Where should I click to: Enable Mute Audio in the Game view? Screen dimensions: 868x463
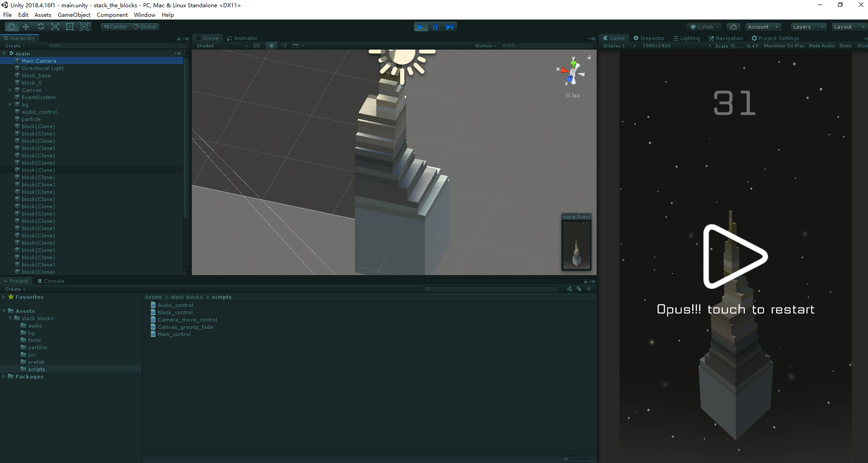tap(821, 45)
